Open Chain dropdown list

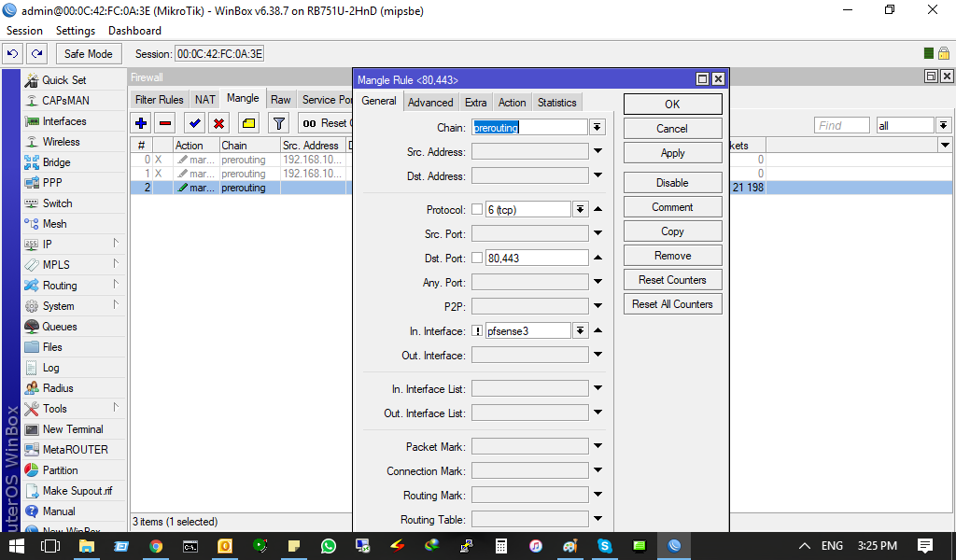pos(597,127)
